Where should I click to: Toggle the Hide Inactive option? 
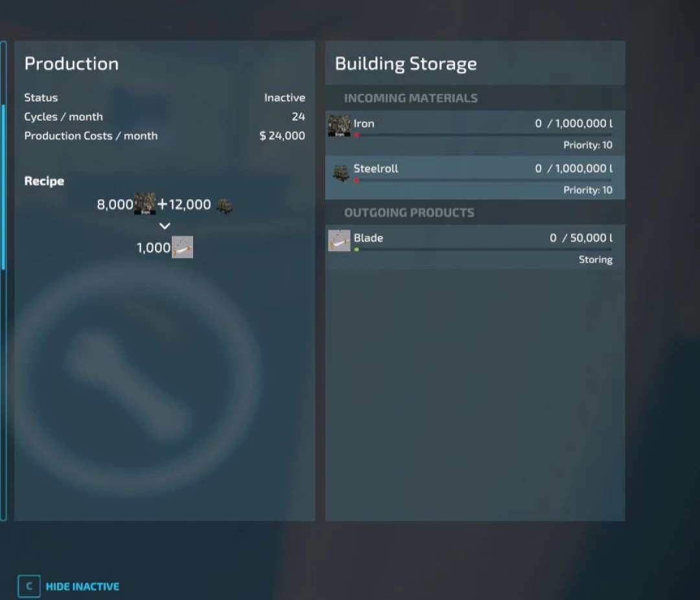(82, 586)
